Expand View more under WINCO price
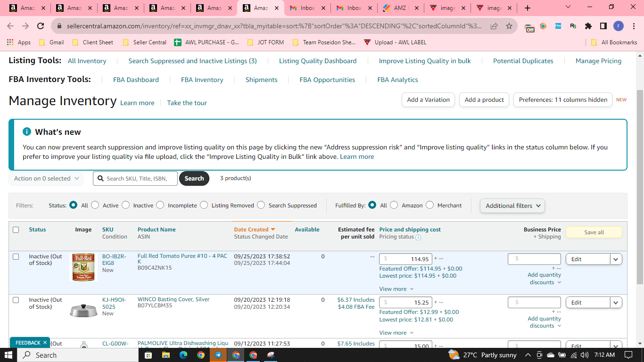This screenshot has height=362, width=644. [x=396, y=333]
